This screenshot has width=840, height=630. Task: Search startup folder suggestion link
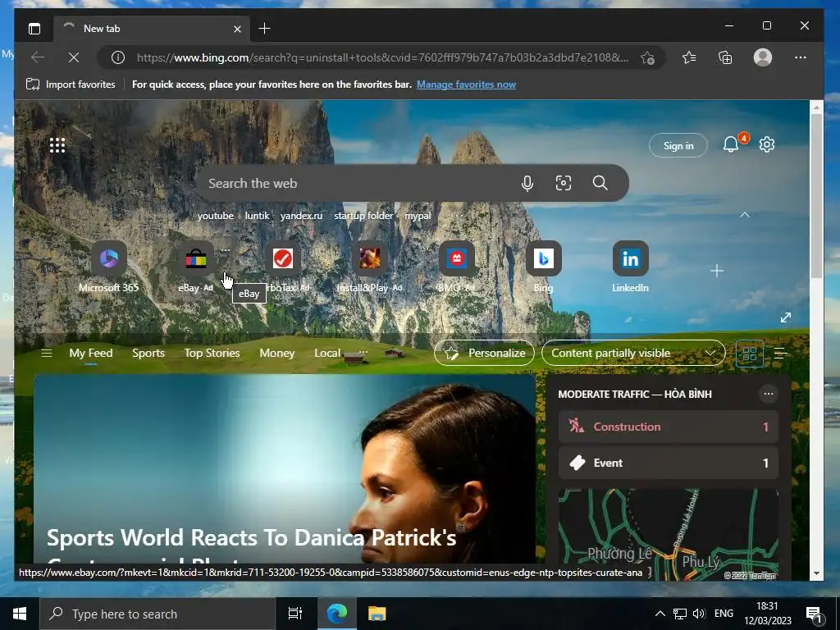point(363,216)
